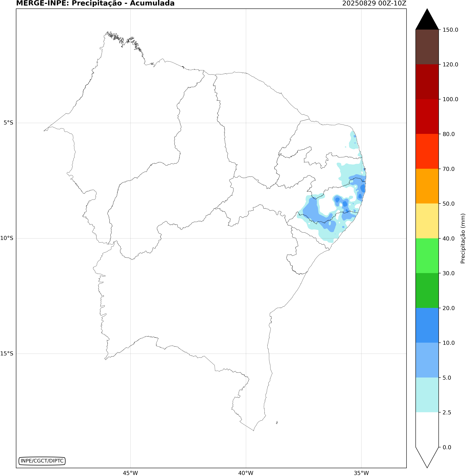This screenshot has width=466, height=476.
Task: Click the light green 30–40 mm segment
Action: click(427, 256)
